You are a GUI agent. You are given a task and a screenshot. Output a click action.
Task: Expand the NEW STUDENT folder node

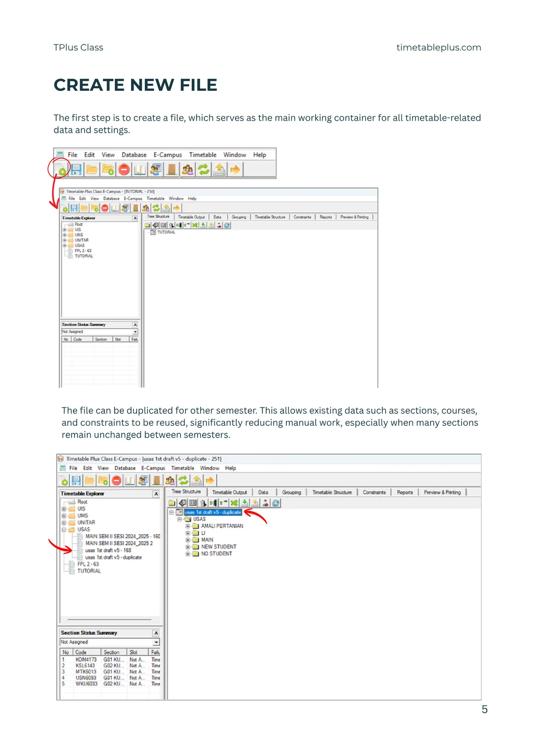tap(188, 547)
